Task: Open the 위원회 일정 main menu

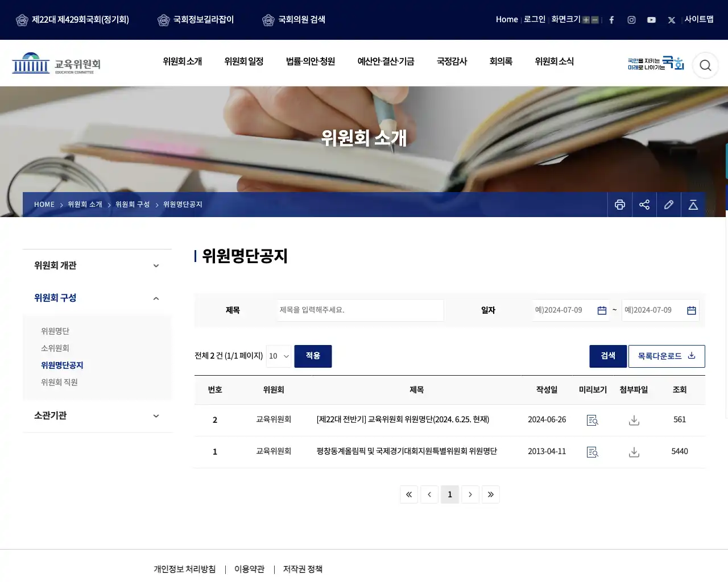Action: (x=244, y=61)
